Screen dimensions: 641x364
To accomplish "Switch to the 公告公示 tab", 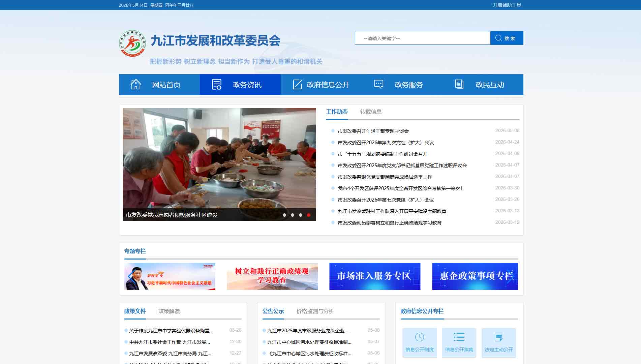I will click(x=273, y=311).
